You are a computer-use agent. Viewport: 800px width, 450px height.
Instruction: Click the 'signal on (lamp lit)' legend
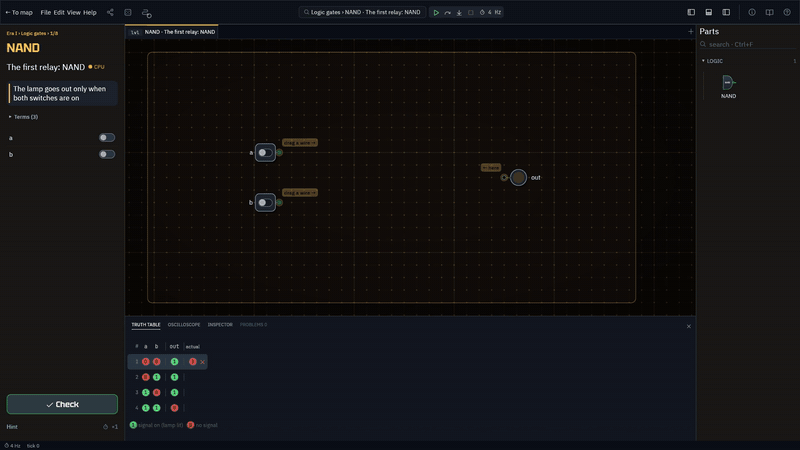point(156,425)
